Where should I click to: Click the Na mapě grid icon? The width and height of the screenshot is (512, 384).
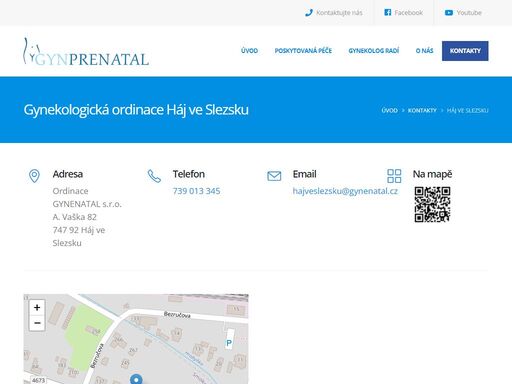[394, 176]
